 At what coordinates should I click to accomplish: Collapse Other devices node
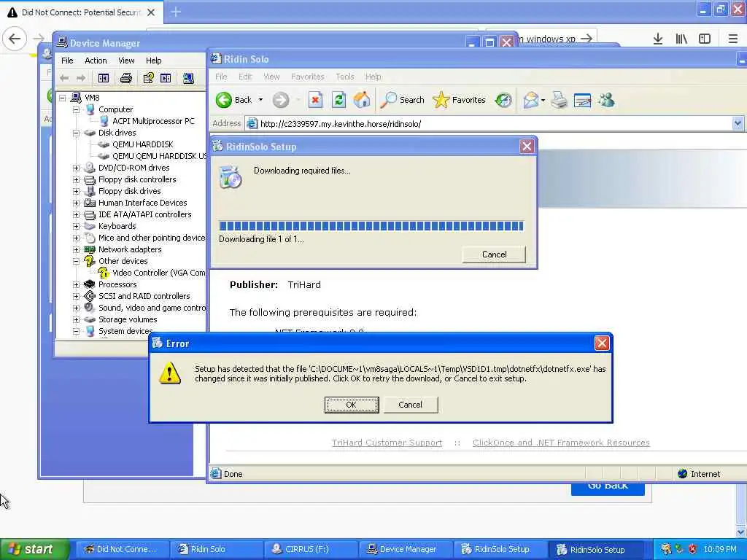[x=76, y=261]
